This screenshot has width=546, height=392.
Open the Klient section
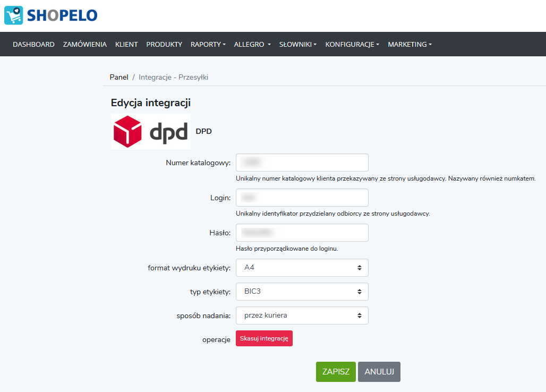coord(126,45)
